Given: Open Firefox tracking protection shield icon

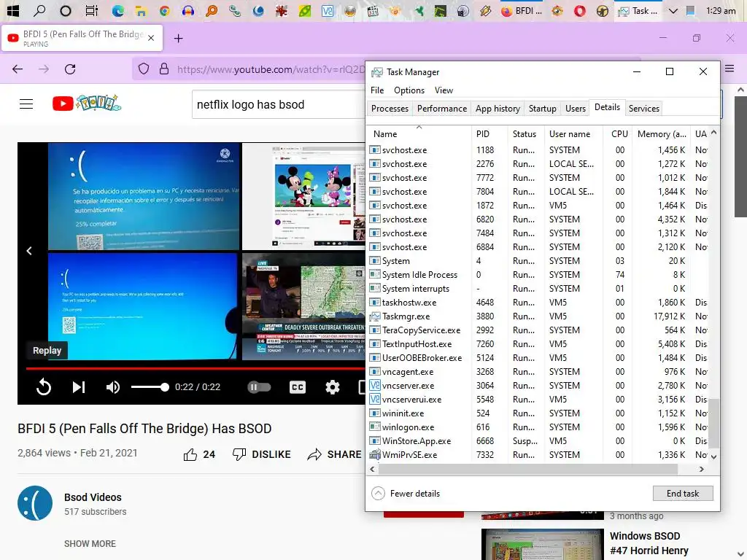Looking at the screenshot, I should click(x=144, y=69).
